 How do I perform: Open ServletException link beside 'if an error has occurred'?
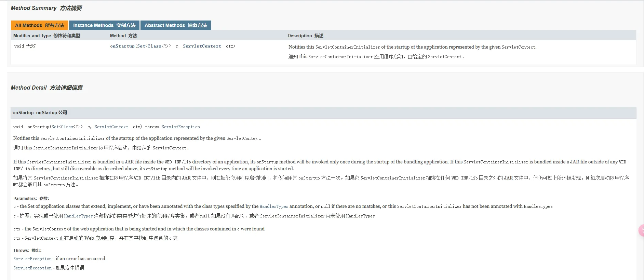[x=32, y=259]
